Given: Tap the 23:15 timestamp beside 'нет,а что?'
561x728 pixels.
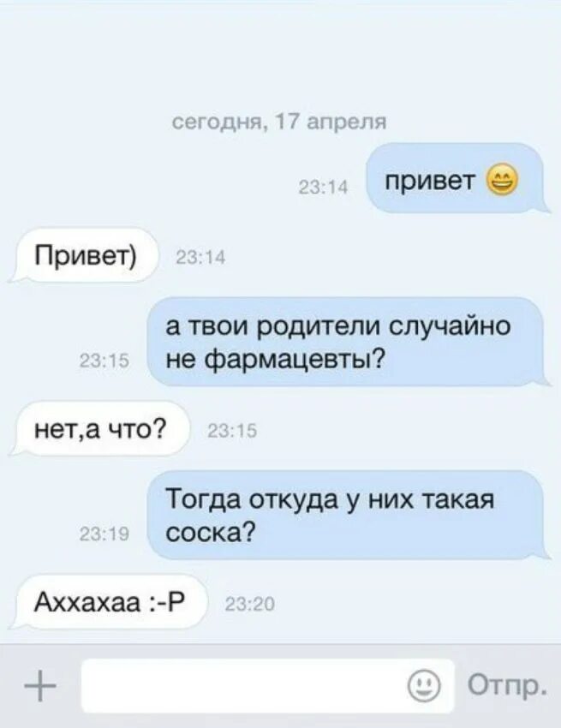Looking at the screenshot, I should point(231,431).
